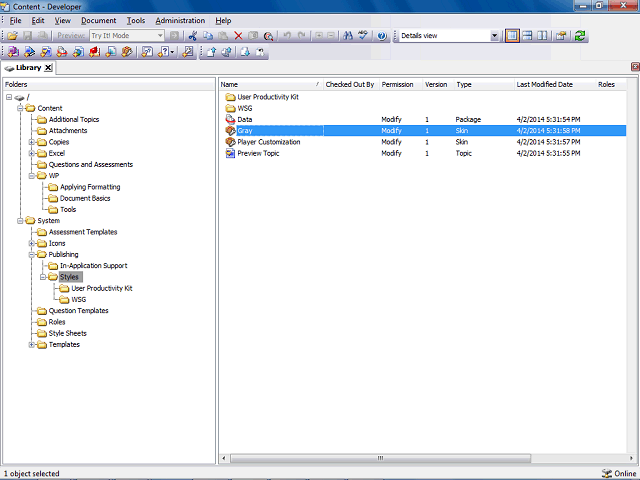Click the blue arrow New Section icon
640x480 pixels.
pos(29,52)
